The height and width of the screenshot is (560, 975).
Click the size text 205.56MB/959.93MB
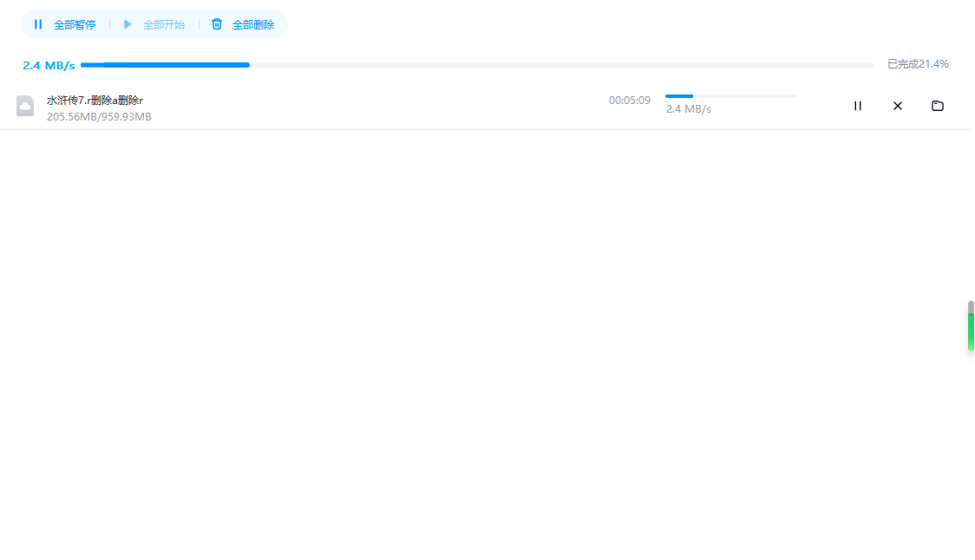99,117
